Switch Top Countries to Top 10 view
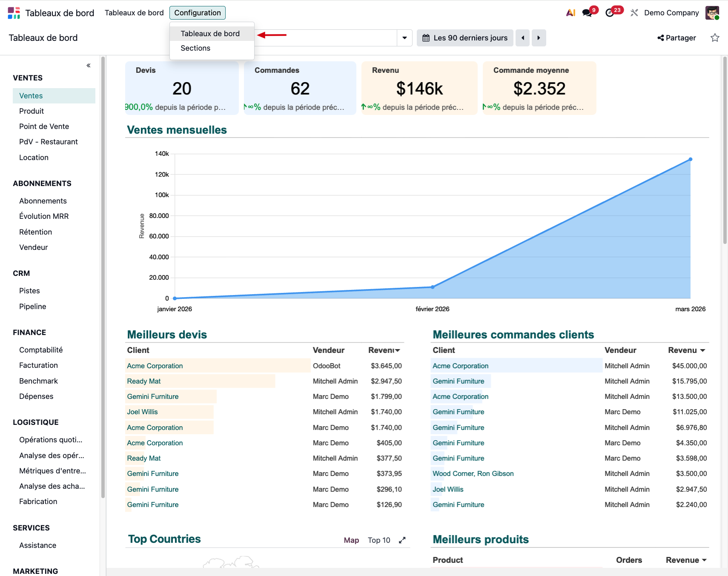Viewport: 728px width, 576px height. pos(379,540)
